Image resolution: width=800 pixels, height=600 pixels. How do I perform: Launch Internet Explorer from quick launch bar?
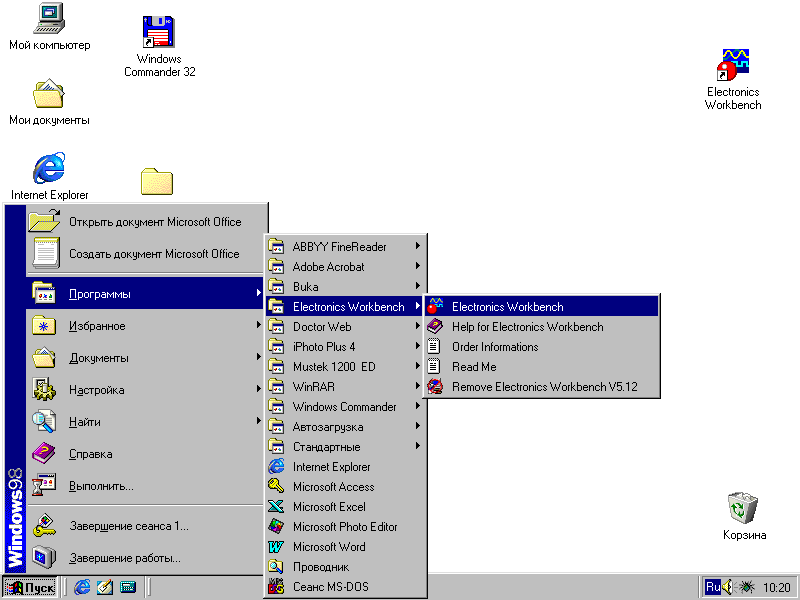[82, 587]
